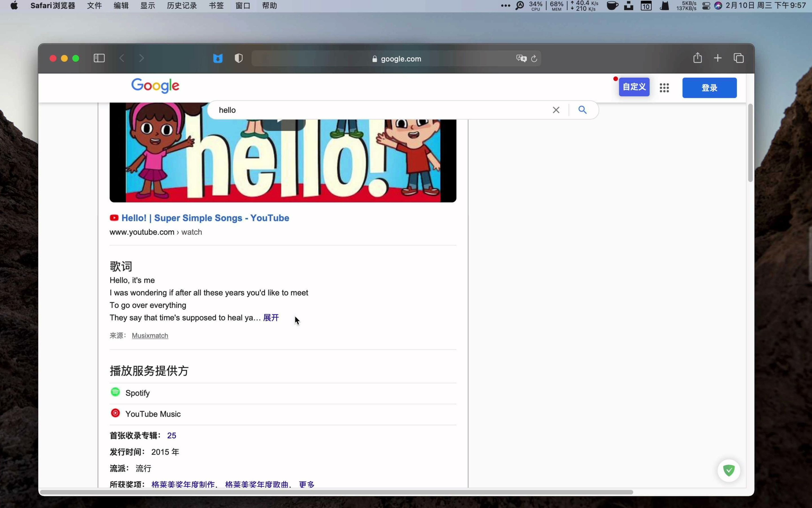Click the three dots menu bar icon
Image resolution: width=812 pixels, height=508 pixels.
click(505, 6)
